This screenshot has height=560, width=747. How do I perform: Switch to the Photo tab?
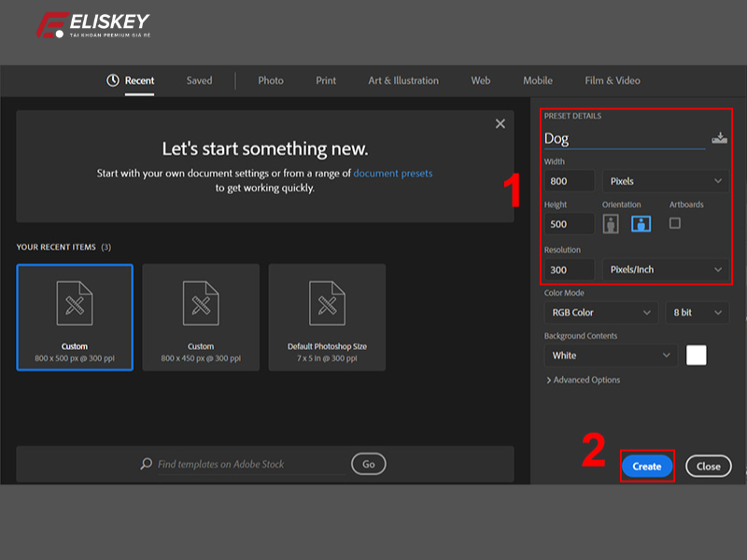click(271, 81)
